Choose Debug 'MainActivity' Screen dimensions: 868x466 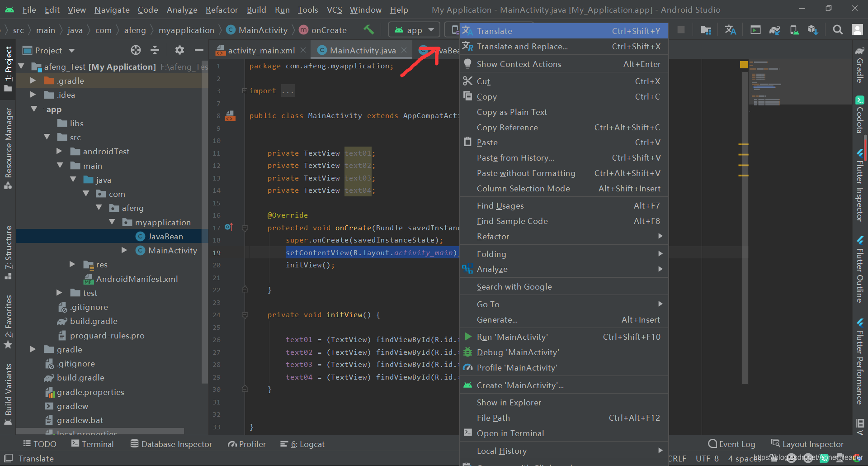(x=564, y=352)
